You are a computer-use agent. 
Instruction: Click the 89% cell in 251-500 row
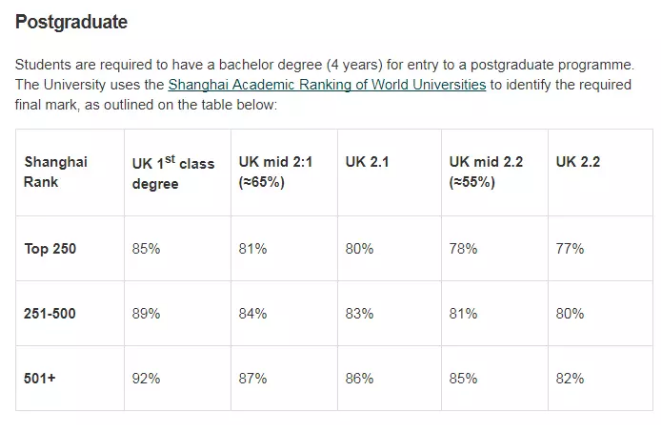pos(146,313)
